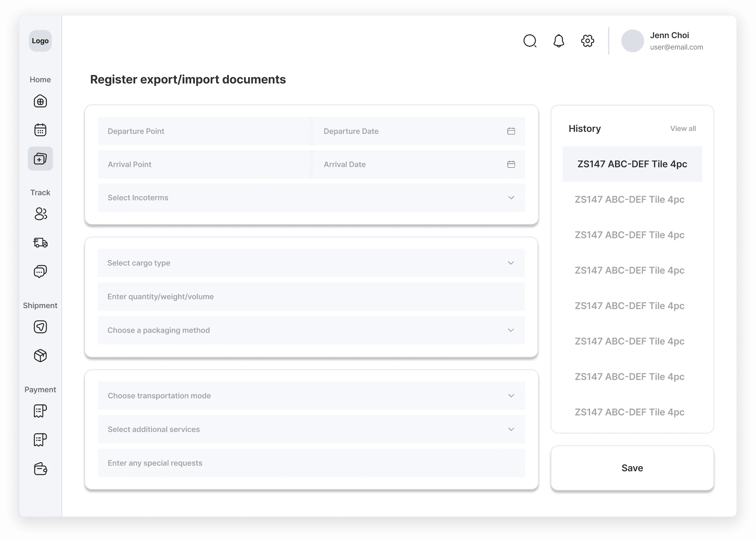Viewport: 756px width, 540px height.
Task: Open the calendar icon in sidebar
Action: [x=40, y=130]
